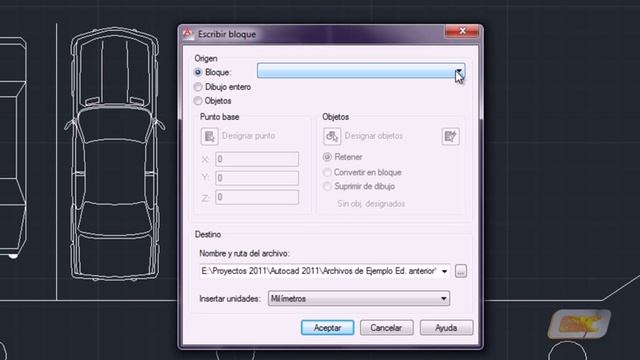
Task: Click the Designar objetos select icon
Action: coord(332,136)
